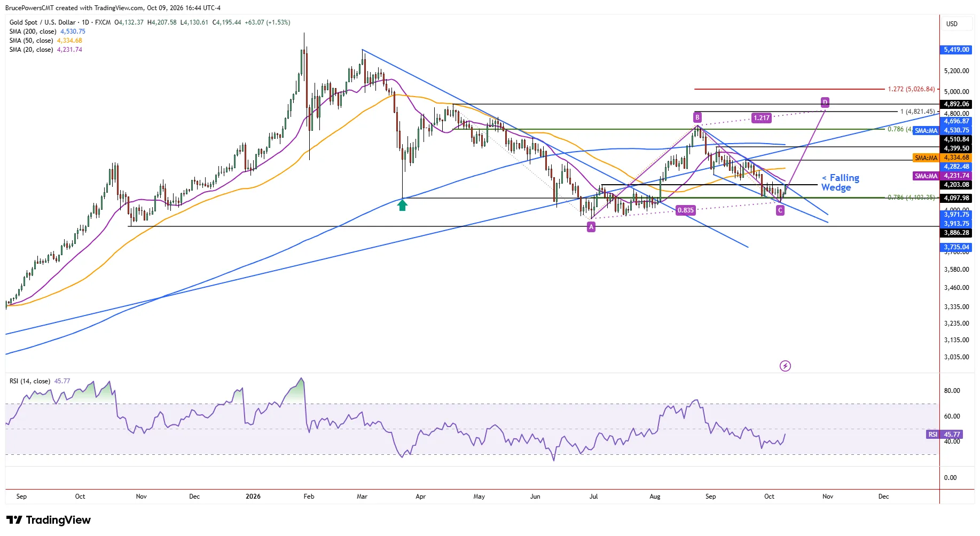Click the TradingView logo
Viewport: 980px width, 536px height.
coord(49,520)
